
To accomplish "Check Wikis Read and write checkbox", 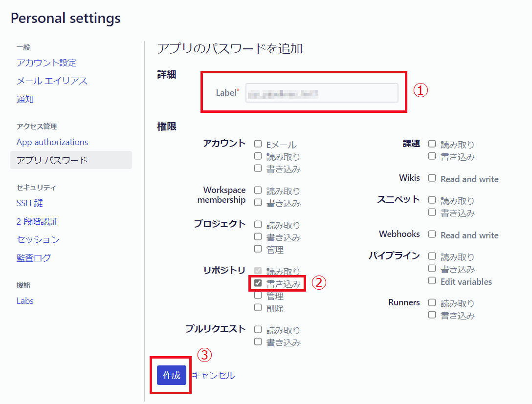I will click(x=432, y=178).
